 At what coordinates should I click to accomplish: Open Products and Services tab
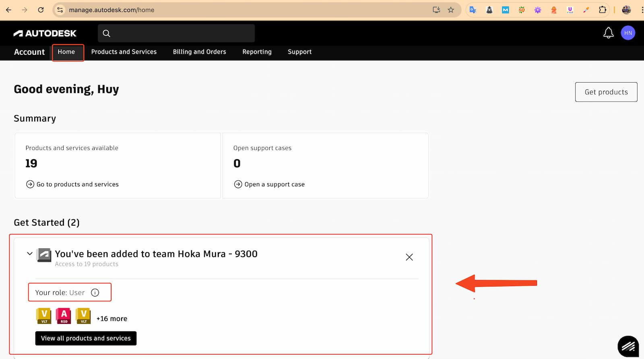(124, 52)
